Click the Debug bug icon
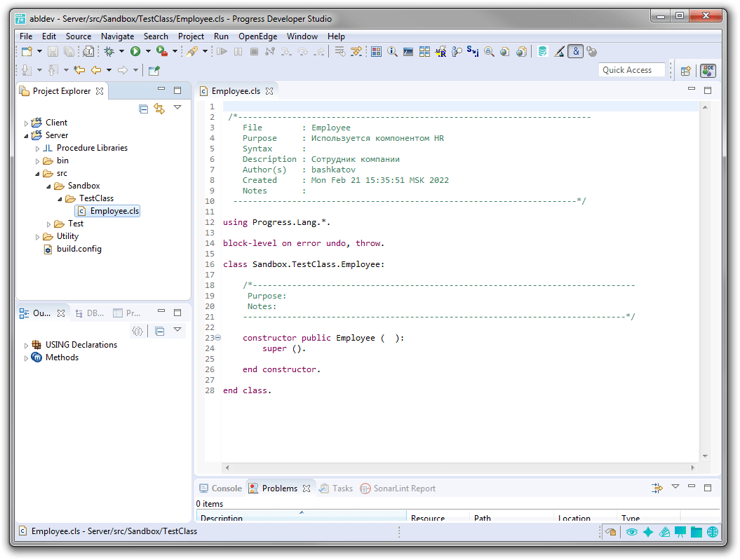 [109, 51]
